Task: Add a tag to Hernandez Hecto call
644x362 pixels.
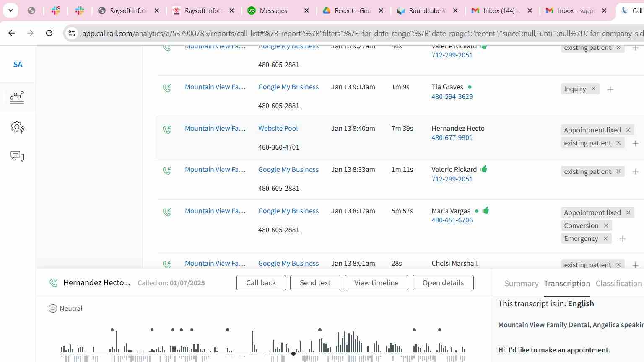Action: 635,144
